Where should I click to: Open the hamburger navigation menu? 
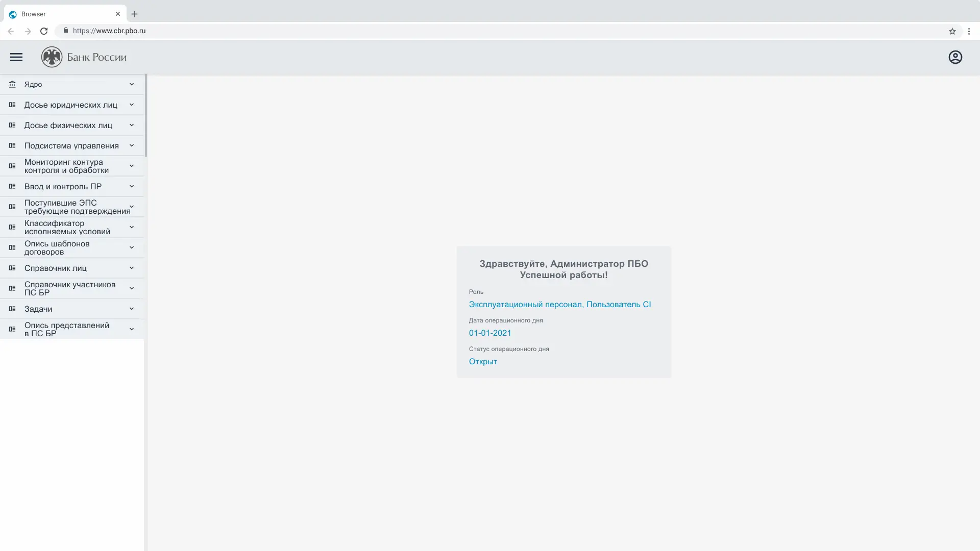click(x=16, y=57)
